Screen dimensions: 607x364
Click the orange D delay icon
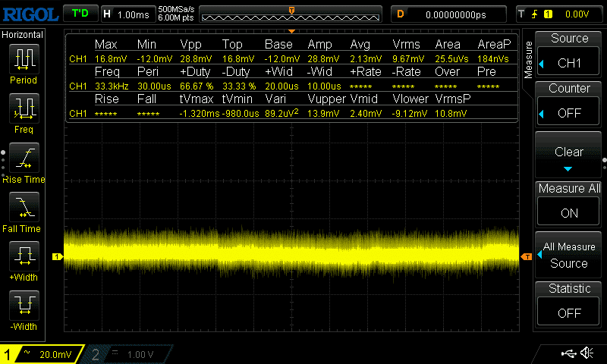pos(401,14)
